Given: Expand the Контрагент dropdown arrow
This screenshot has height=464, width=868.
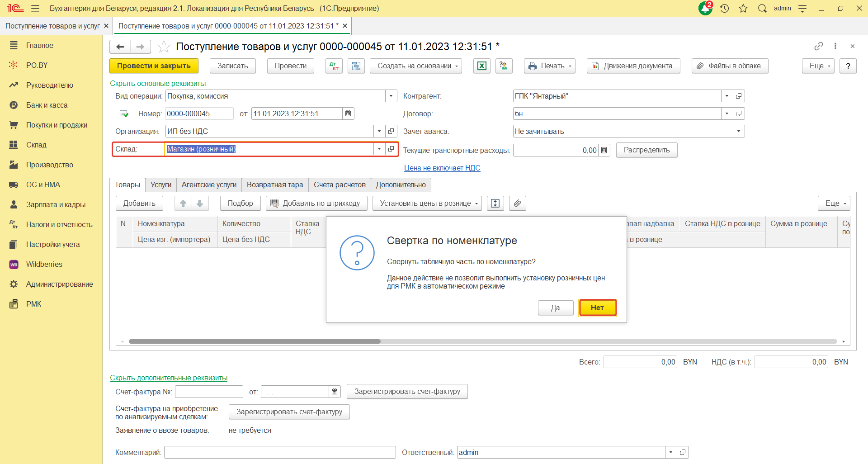Looking at the screenshot, I should (x=726, y=96).
